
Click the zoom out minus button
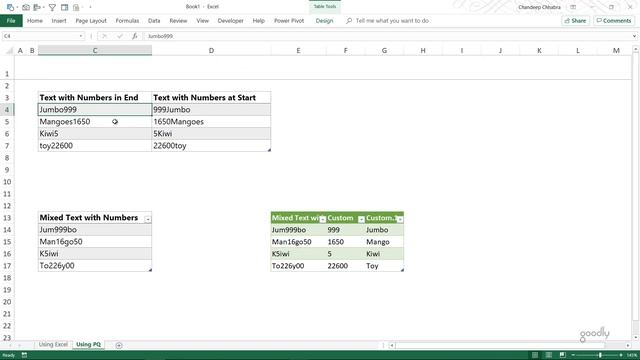[573, 355]
